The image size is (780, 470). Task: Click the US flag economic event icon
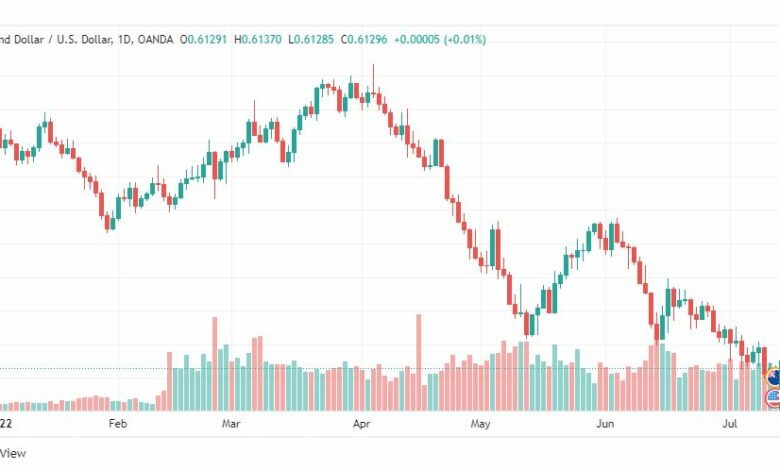coord(774,398)
